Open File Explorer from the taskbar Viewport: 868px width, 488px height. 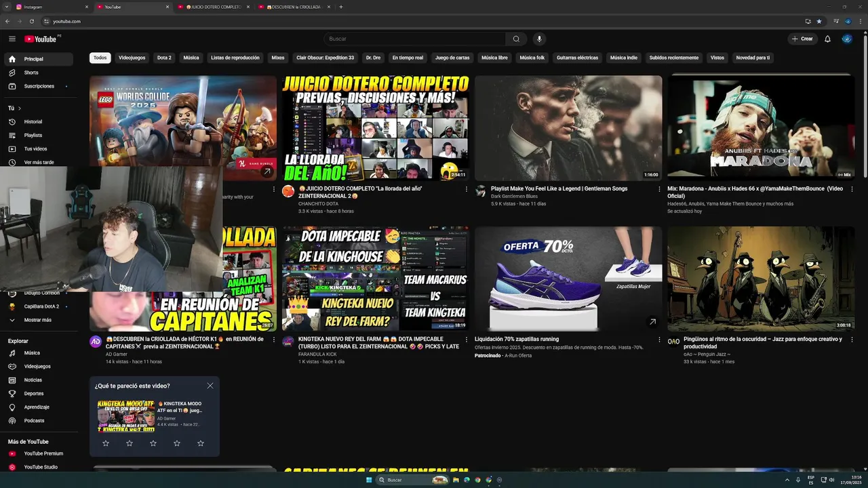tap(456, 480)
